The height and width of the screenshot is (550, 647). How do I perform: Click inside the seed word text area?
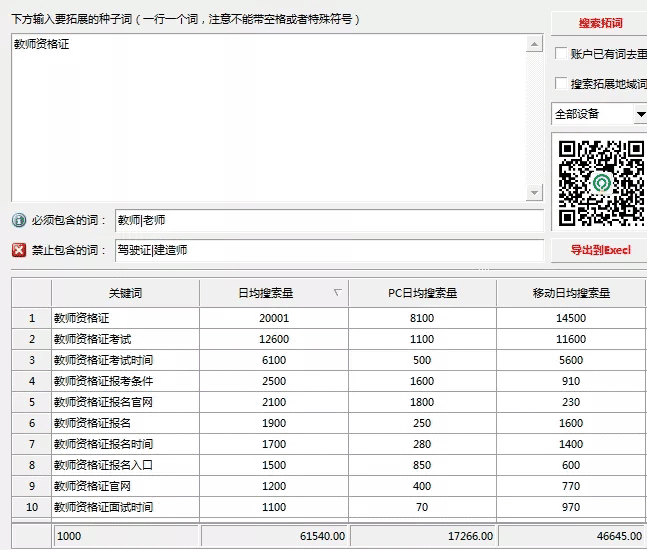(x=268, y=118)
